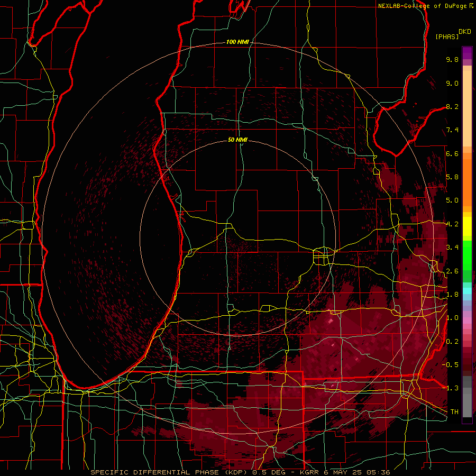Screen dimensions: 476x476
Task: Click the 9.0 legend value
Action: point(452,83)
